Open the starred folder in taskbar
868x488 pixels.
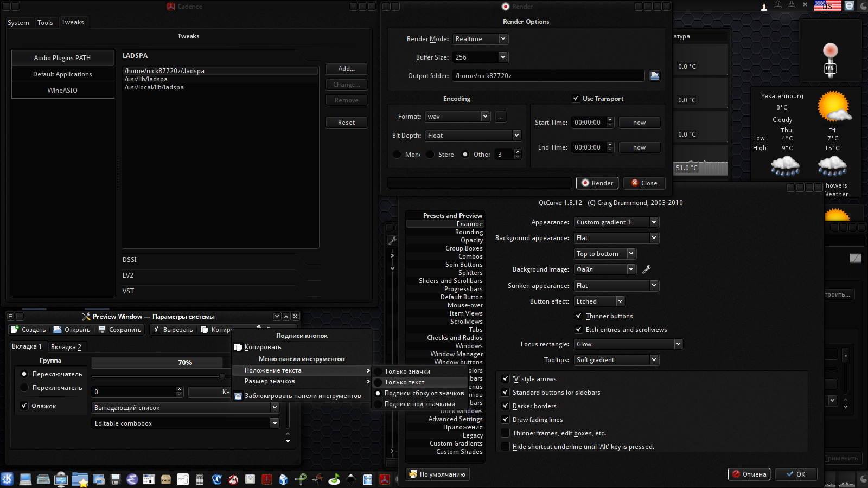pyautogui.click(x=80, y=479)
